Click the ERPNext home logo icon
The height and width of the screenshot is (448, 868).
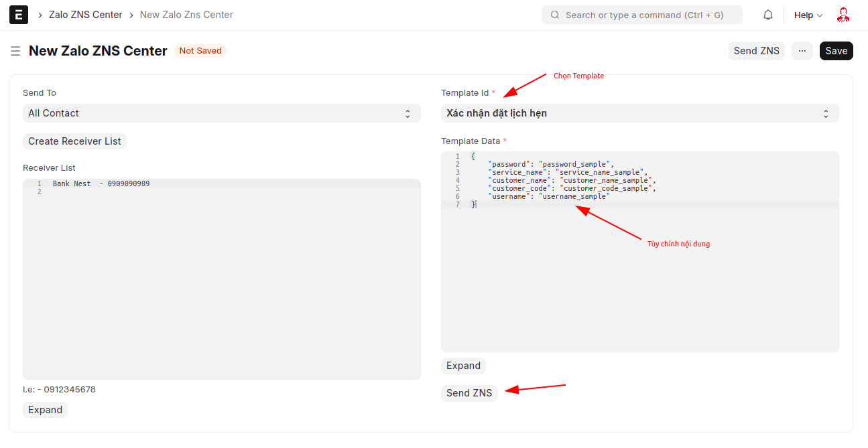[19, 15]
